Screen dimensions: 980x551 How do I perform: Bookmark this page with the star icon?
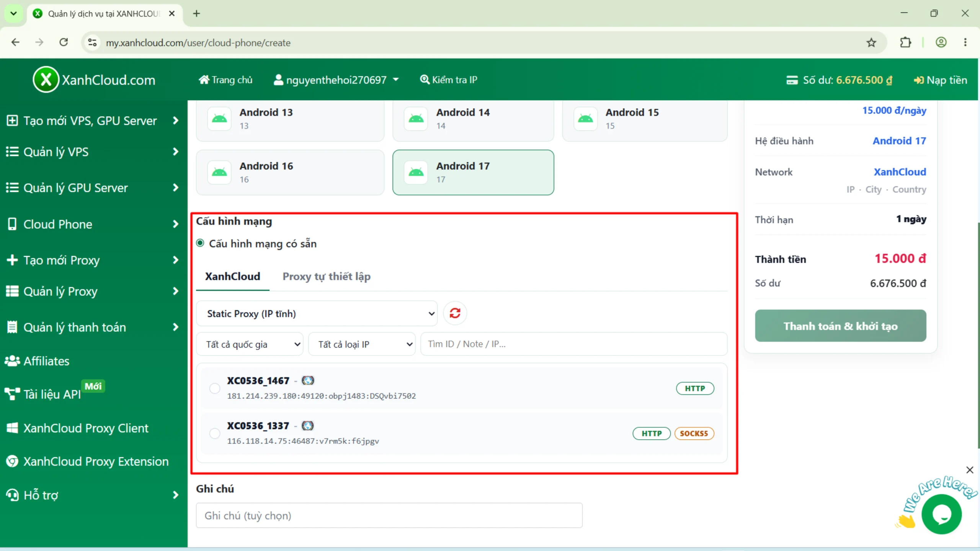(x=871, y=42)
